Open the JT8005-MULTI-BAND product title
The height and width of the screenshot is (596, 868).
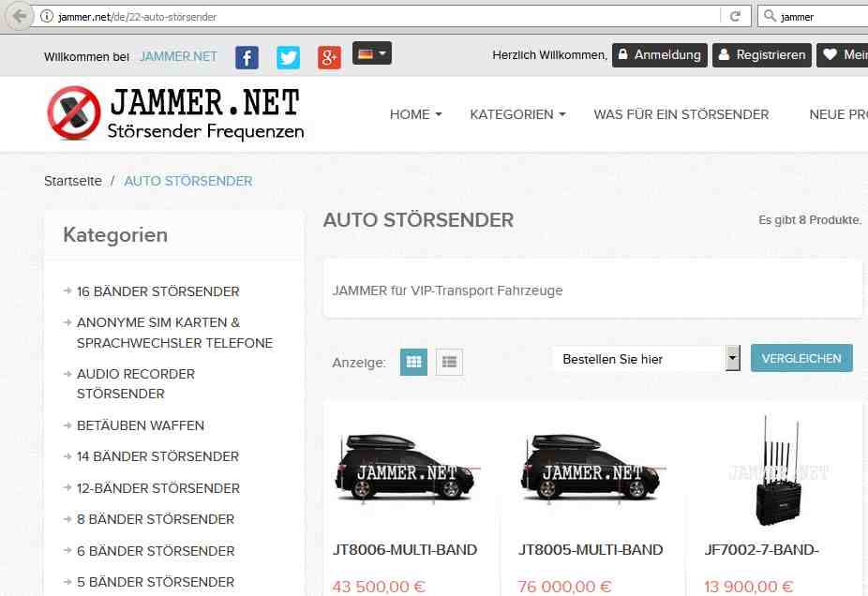tap(591, 549)
